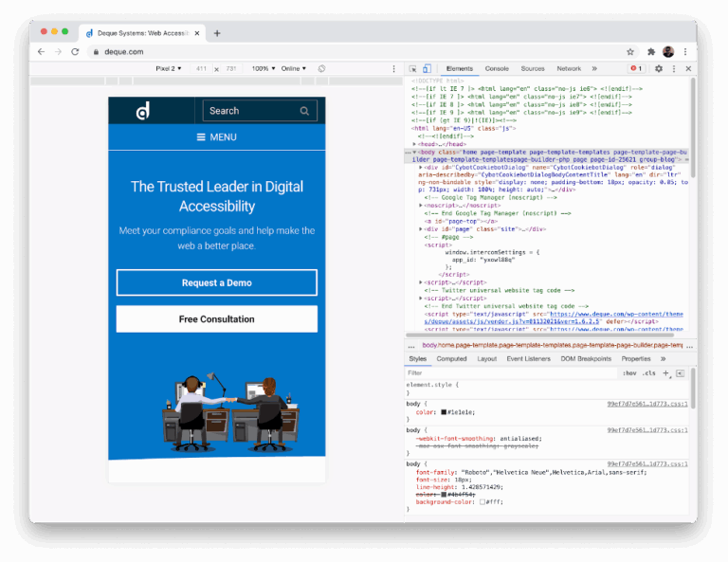
Task: Click the struck-out #4b4f54 color swatch
Action: tap(444, 495)
